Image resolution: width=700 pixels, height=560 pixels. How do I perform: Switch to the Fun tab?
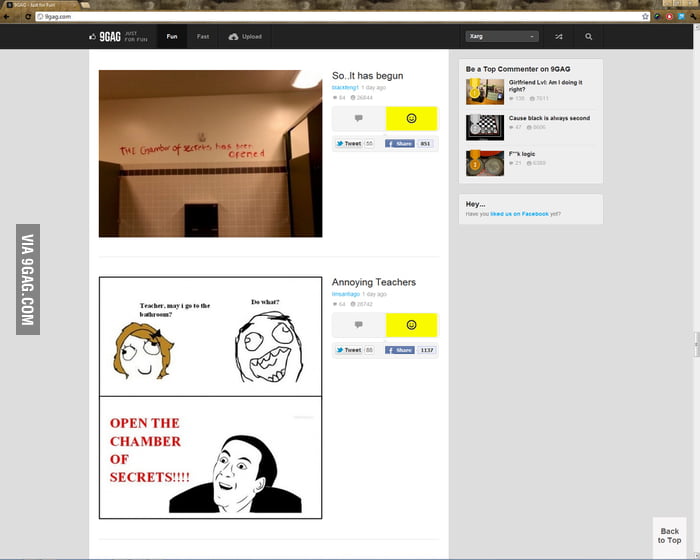[x=172, y=37]
